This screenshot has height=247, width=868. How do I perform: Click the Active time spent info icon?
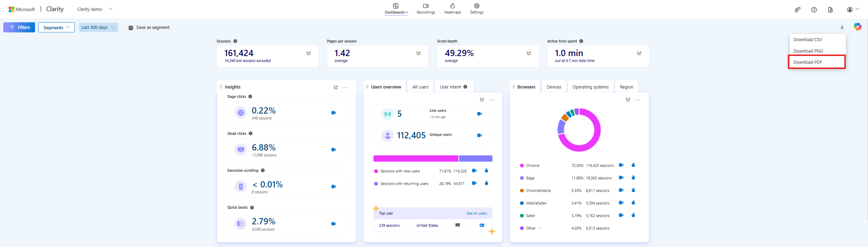pyautogui.click(x=581, y=41)
